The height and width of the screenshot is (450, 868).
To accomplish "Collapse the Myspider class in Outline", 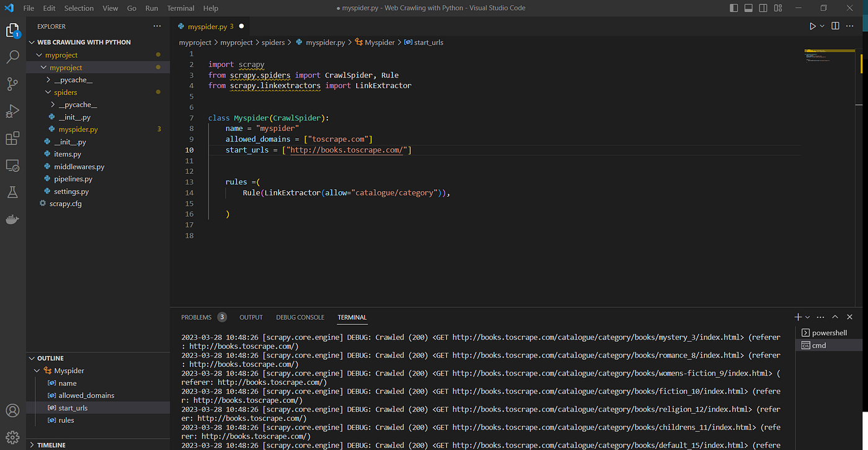I will [37, 371].
